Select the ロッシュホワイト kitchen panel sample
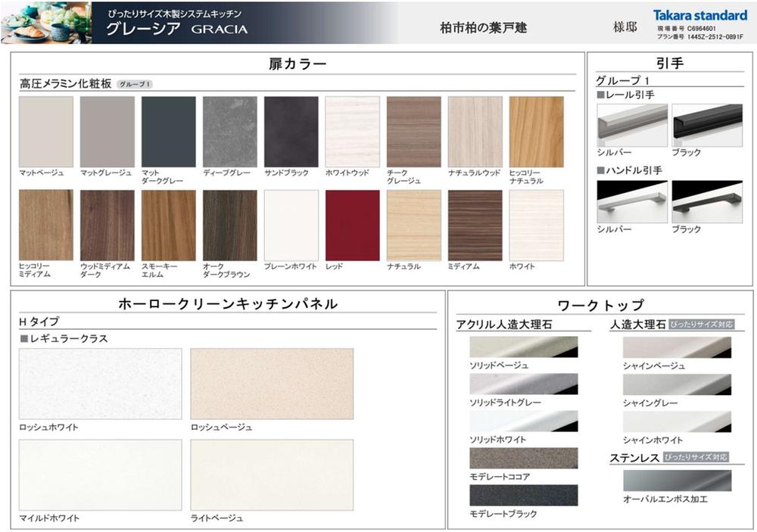Screen dimensions: 757x532 (100, 384)
